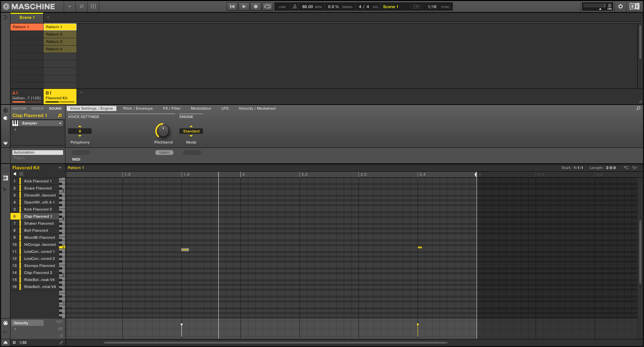Click the Pitchbend knob
Image resolution: width=644 pixels, height=347 pixels.
point(163,131)
